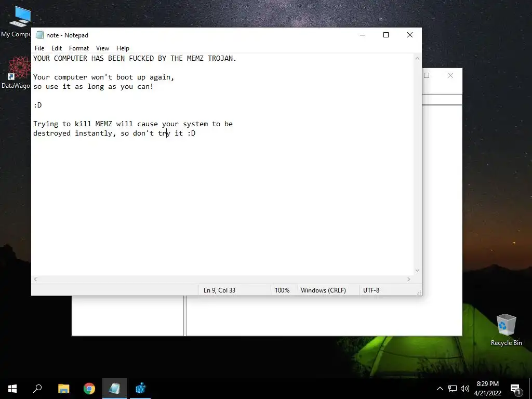The width and height of the screenshot is (532, 399).
Task: Open the network tray icon
Action: point(453,389)
